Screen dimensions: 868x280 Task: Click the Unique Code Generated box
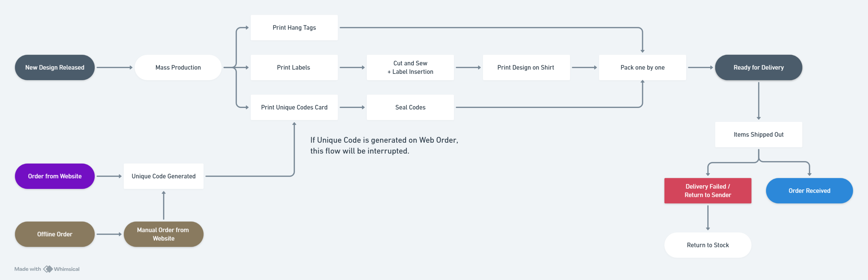click(163, 176)
